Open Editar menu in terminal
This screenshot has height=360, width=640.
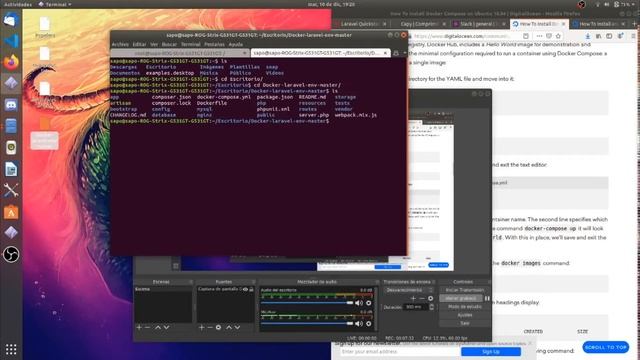139,44
